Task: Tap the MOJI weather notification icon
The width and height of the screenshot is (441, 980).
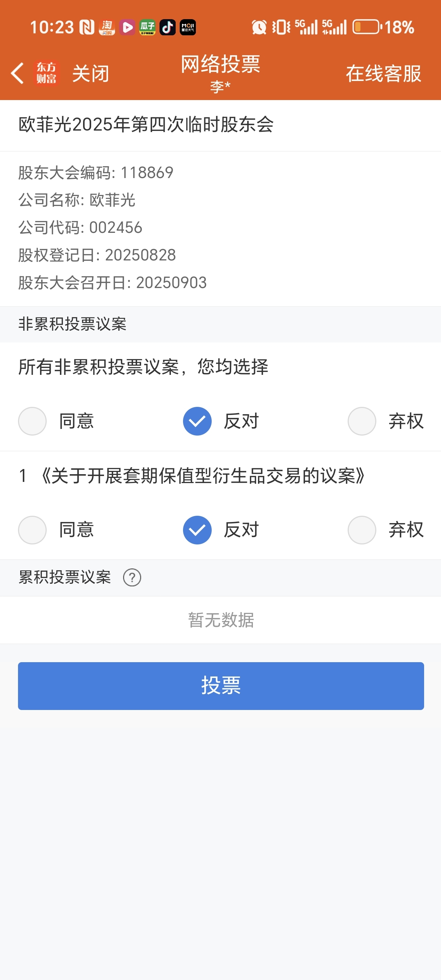Action: 188,27
